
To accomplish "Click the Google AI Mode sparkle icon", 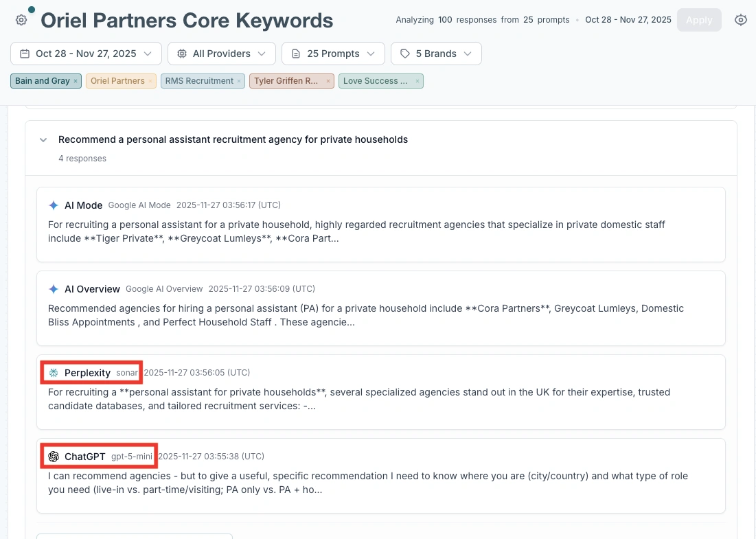I will (54, 205).
